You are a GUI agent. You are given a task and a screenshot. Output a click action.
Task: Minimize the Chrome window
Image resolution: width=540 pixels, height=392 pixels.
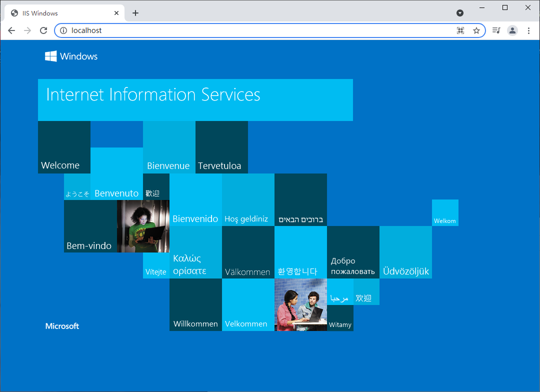point(482,7)
